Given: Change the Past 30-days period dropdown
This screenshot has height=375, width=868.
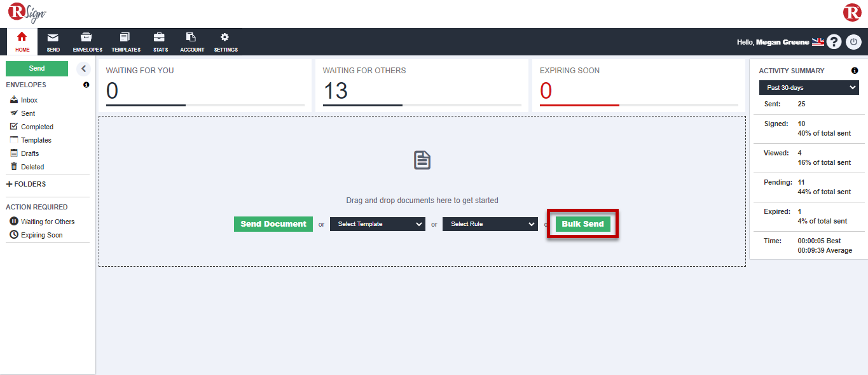Looking at the screenshot, I should pos(808,88).
